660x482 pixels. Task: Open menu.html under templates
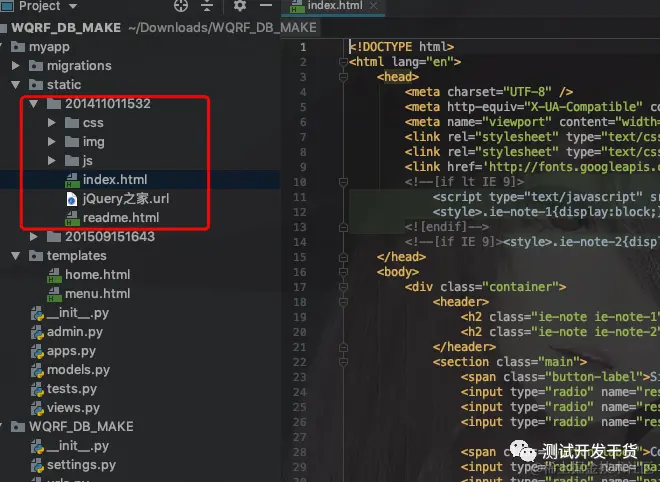(x=98, y=294)
